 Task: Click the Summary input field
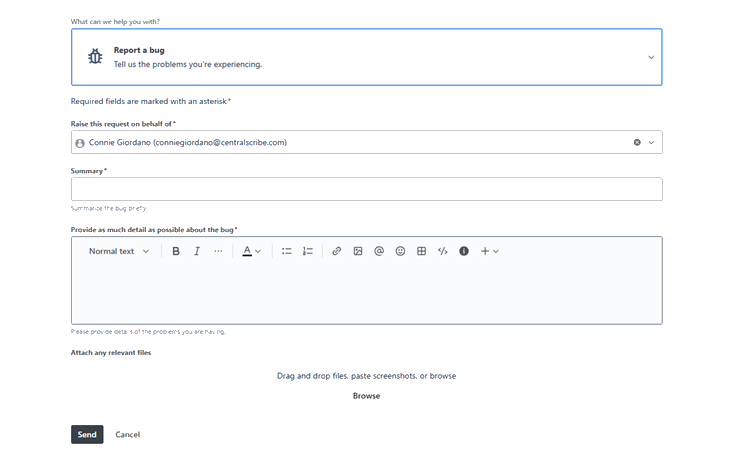367,189
